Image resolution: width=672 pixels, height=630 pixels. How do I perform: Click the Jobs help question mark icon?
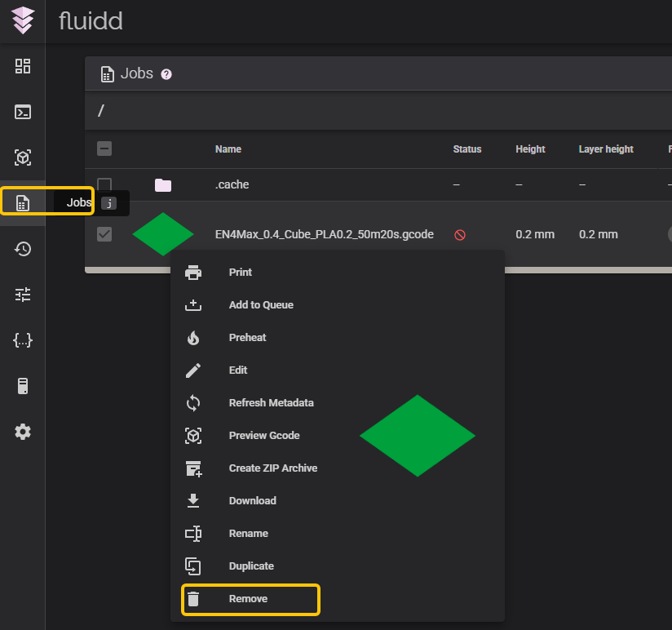(166, 74)
